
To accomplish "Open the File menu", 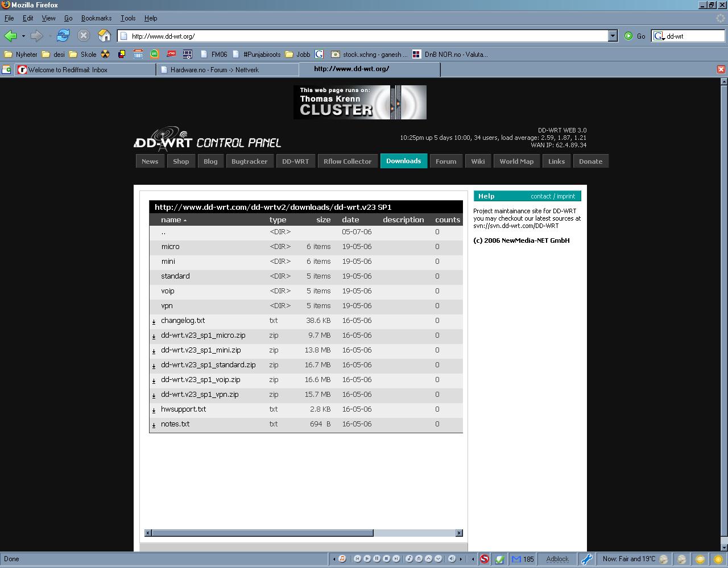I will pyautogui.click(x=9, y=18).
